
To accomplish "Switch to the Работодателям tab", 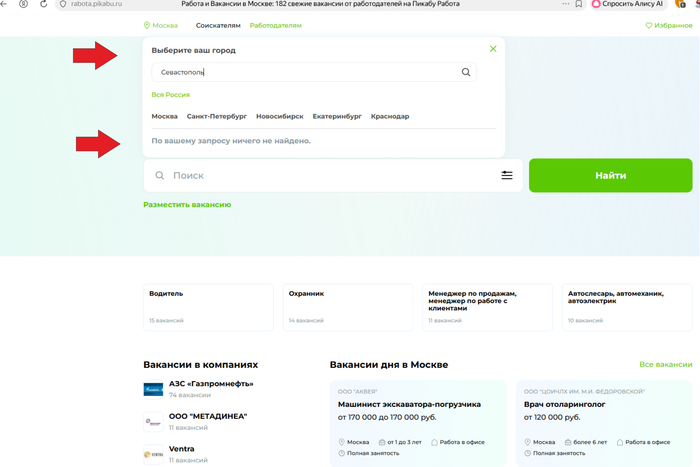I will point(275,25).
